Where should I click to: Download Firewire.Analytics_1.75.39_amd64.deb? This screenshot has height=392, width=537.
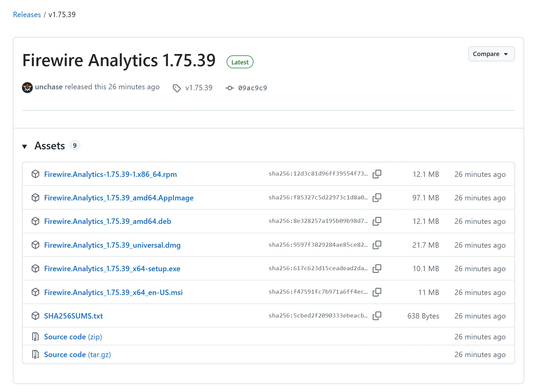click(x=108, y=221)
